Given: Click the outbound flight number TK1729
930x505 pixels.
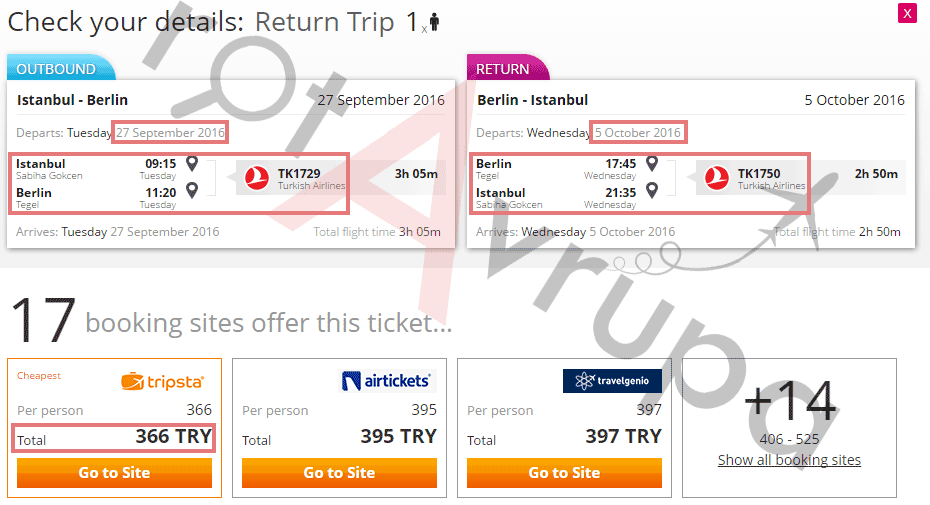Looking at the screenshot, I should [299, 173].
